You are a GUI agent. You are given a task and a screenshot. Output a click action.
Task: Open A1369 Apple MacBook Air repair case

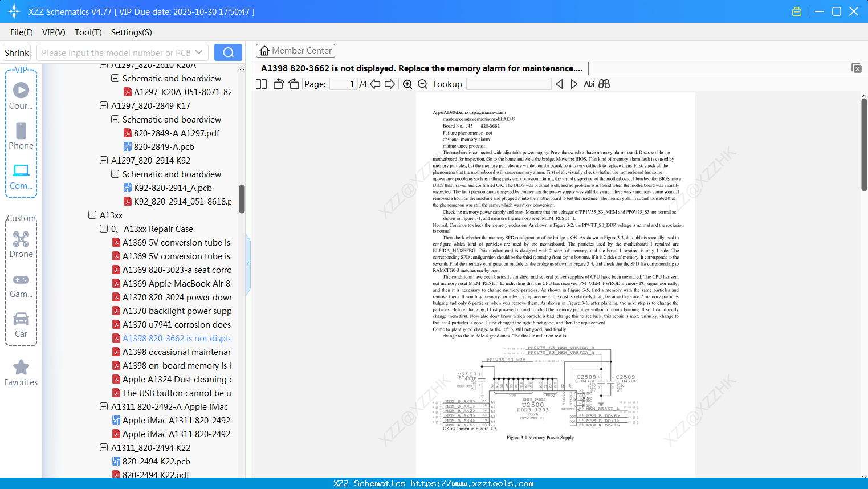pos(172,283)
